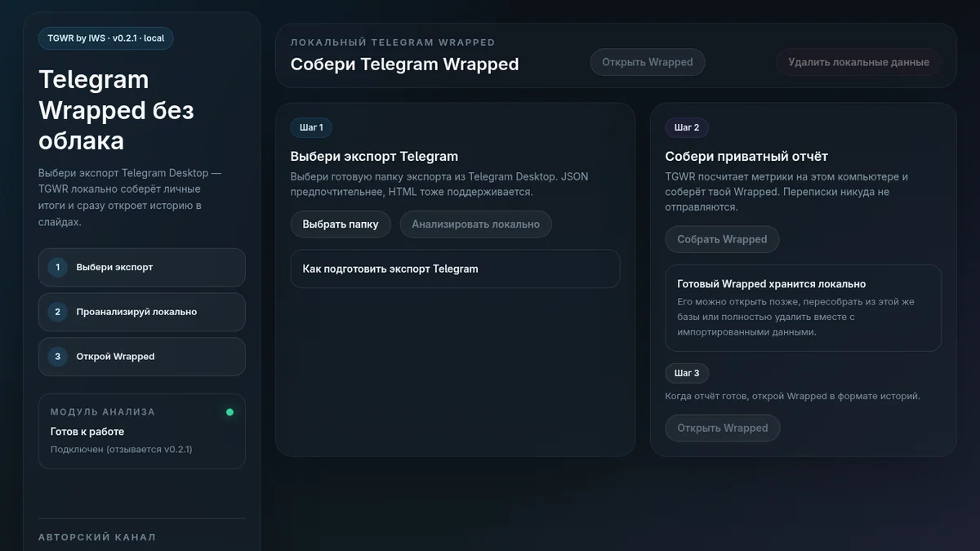Click the 'Собрать Wrapped' button
The width and height of the screenshot is (980, 551).
coord(722,239)
